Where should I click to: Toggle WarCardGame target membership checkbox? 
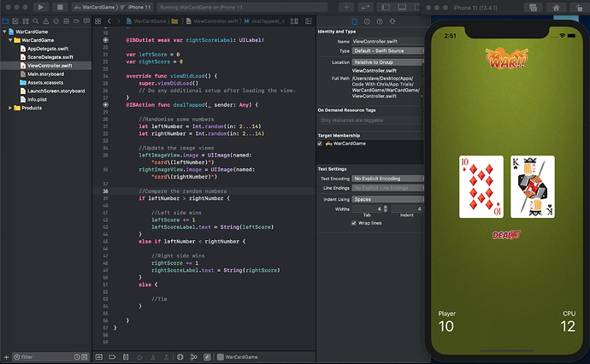click(x=320, y=144)
